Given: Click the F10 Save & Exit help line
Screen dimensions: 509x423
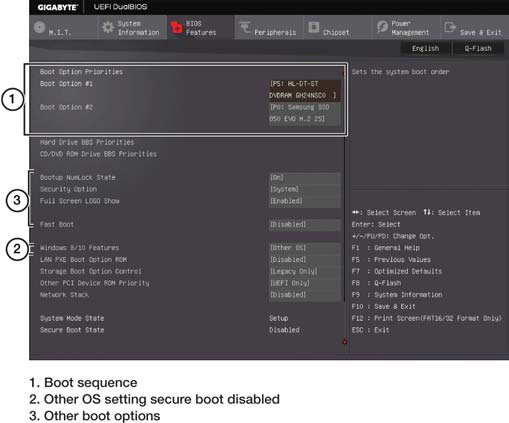Looking at the screenshot, I should pyautogui.click(x=384, y=306).
